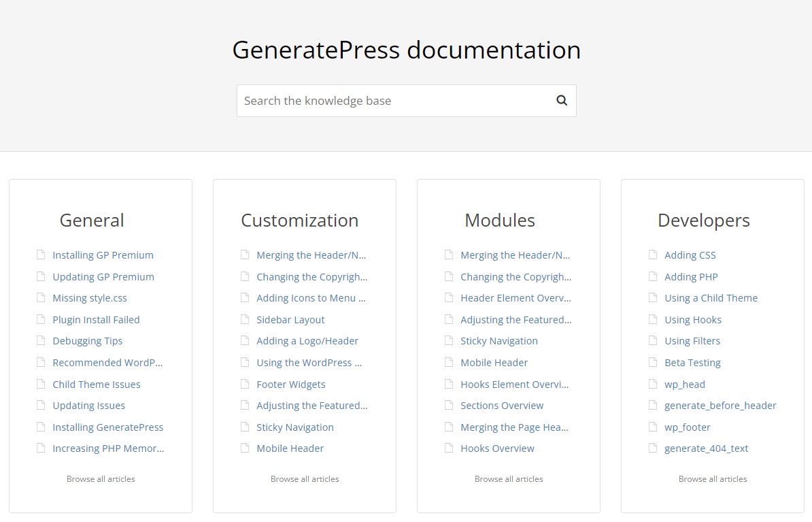Open the Footer Widgets article
Image resolution: width=812 pixels, height=522 pixels.
(x=291, y=385)
